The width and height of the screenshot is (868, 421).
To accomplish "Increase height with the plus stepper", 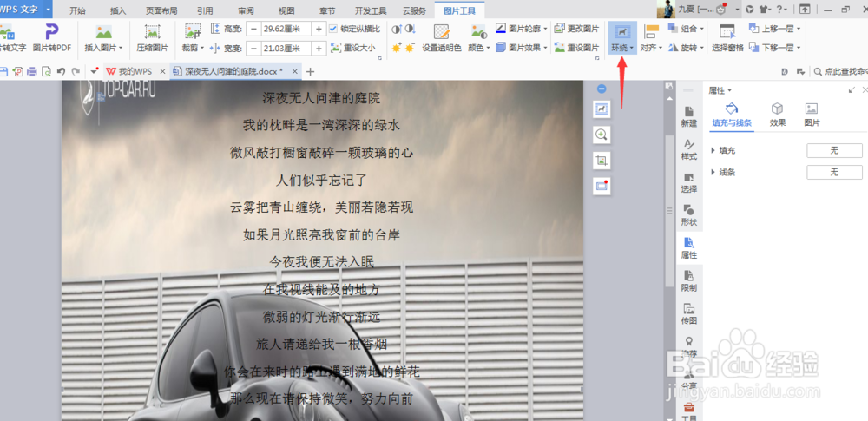I will tap(319, 29).
